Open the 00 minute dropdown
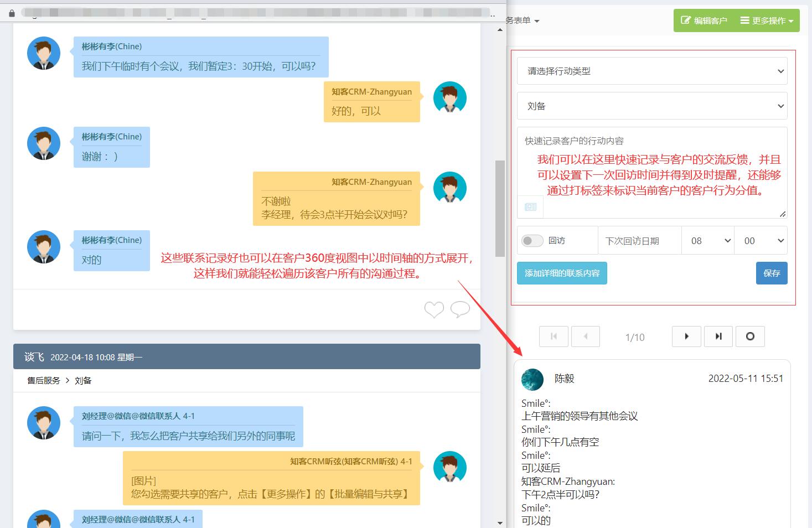Screen dimensions: 812x528 tap(761, 241)
